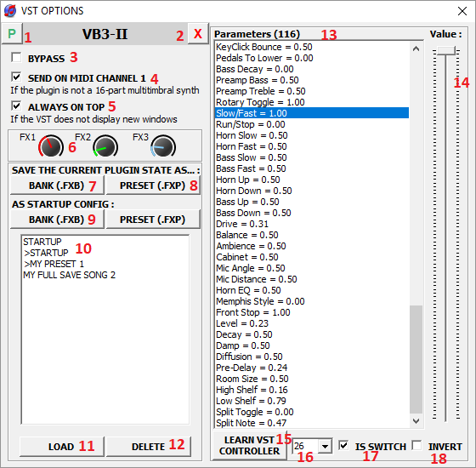Save current state as PRESET (.FXP)

tap(153, 185)
